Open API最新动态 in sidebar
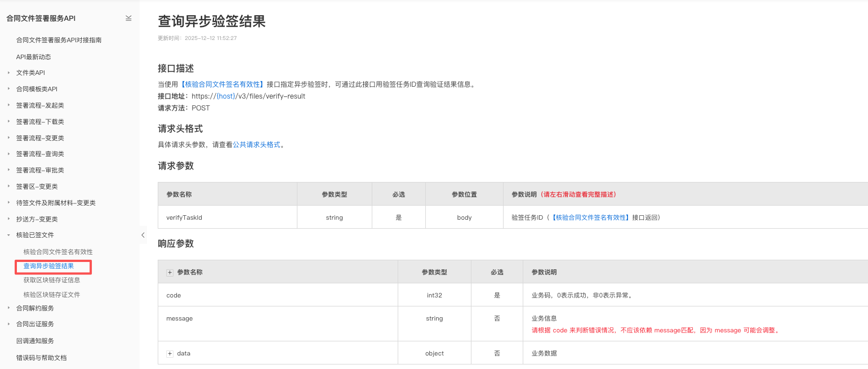This screenshot has height=369, width=868. point(33,57)
